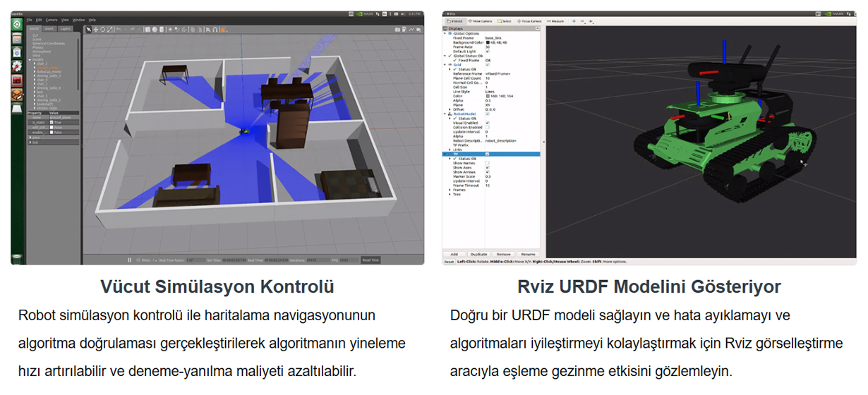Enable the Show Names checkbox under TF
The width and height of the screenshot is (868, 395).
click(488, 163)
